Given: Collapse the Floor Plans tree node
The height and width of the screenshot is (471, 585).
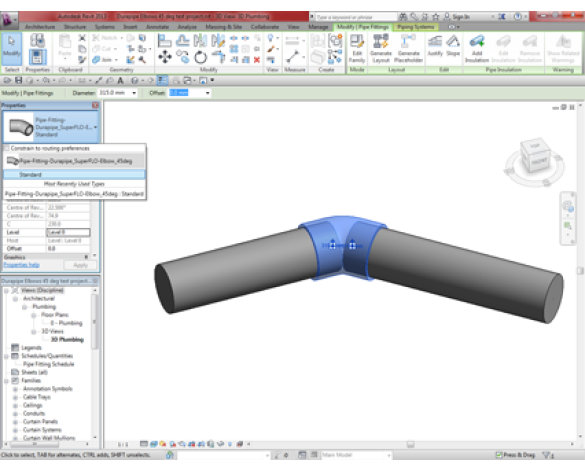Looking at the screenshot, I should [x=34, y=315].
